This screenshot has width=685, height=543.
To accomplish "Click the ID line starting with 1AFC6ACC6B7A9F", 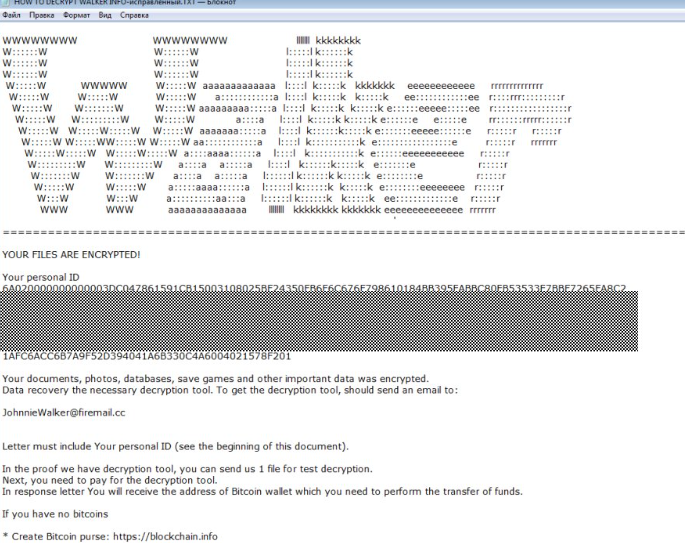I will click(x=146, y=356).
